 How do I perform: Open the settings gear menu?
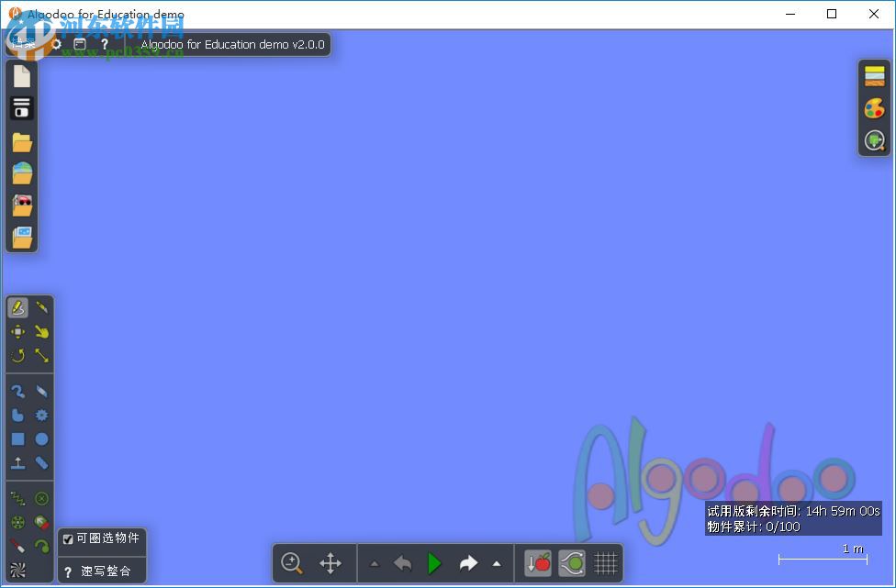point(56,43)
